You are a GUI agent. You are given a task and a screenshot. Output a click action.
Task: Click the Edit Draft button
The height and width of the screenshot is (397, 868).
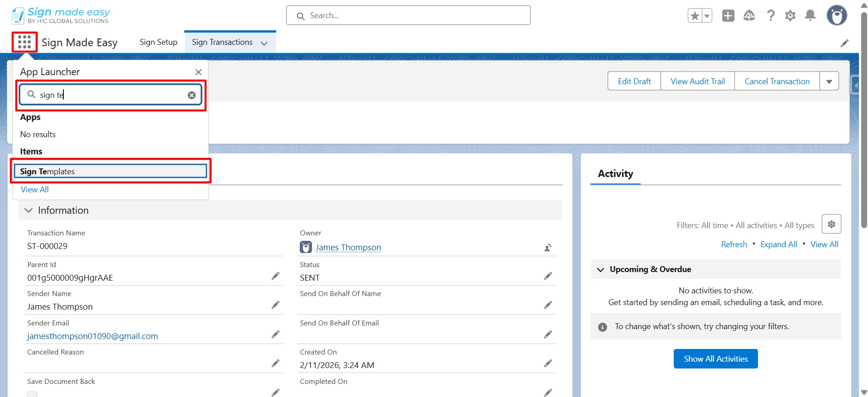[634, 81]
